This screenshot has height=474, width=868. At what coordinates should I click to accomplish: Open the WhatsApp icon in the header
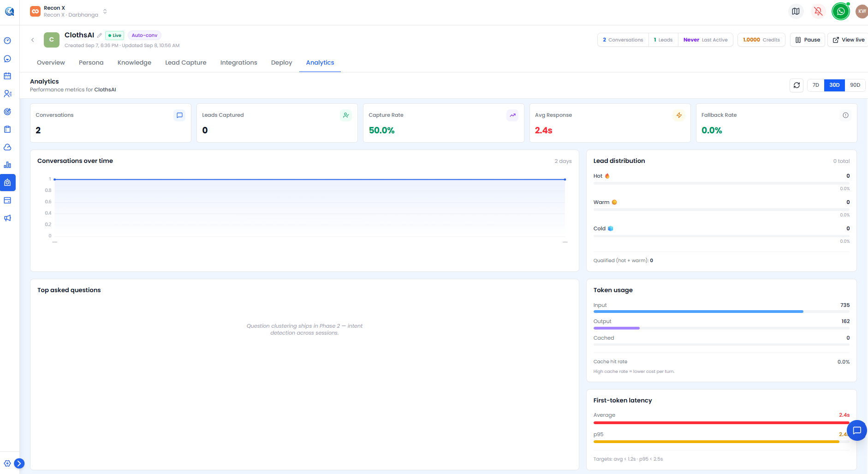841,11
